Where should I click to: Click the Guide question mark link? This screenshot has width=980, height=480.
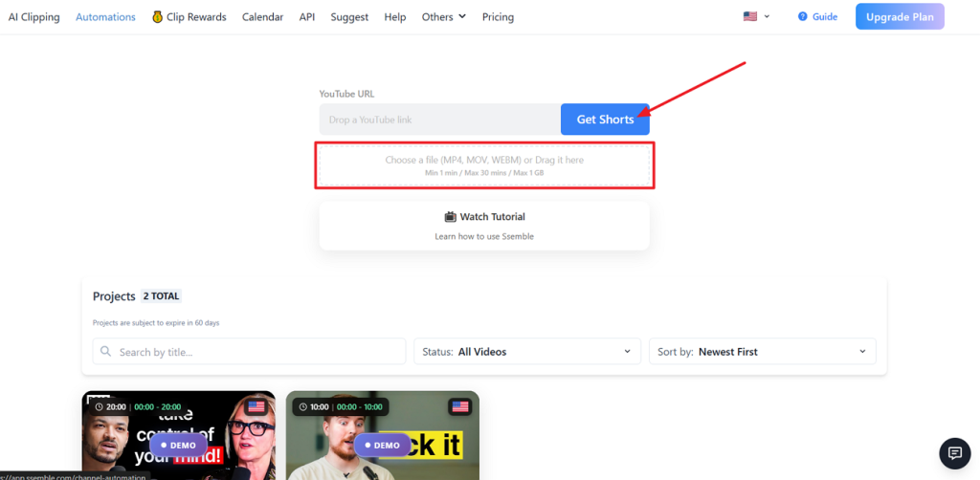[x=817, y=17]
